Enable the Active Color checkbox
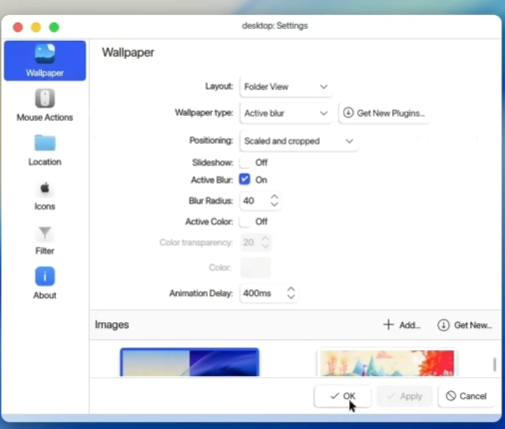Image resolution: width=505 pixels, height=429 pixels. click(x=244, y=222)
